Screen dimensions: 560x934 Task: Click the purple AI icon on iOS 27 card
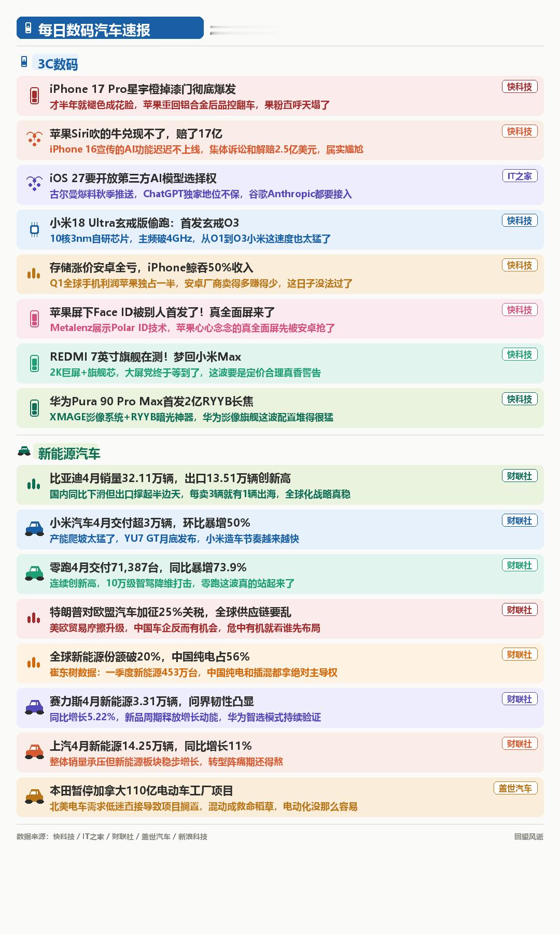pyautogui.click(x=34, y=184)
